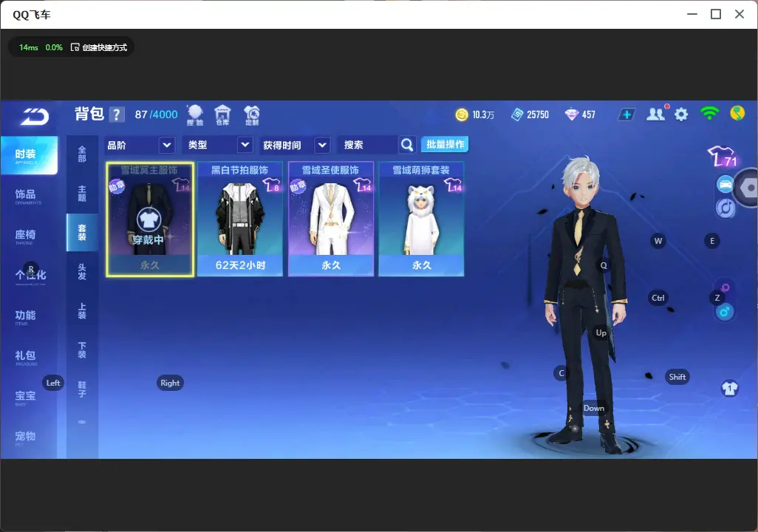Click the white shirt icon at bottom right
Viewport: 758px width, 532px height.
click(730, 389)
